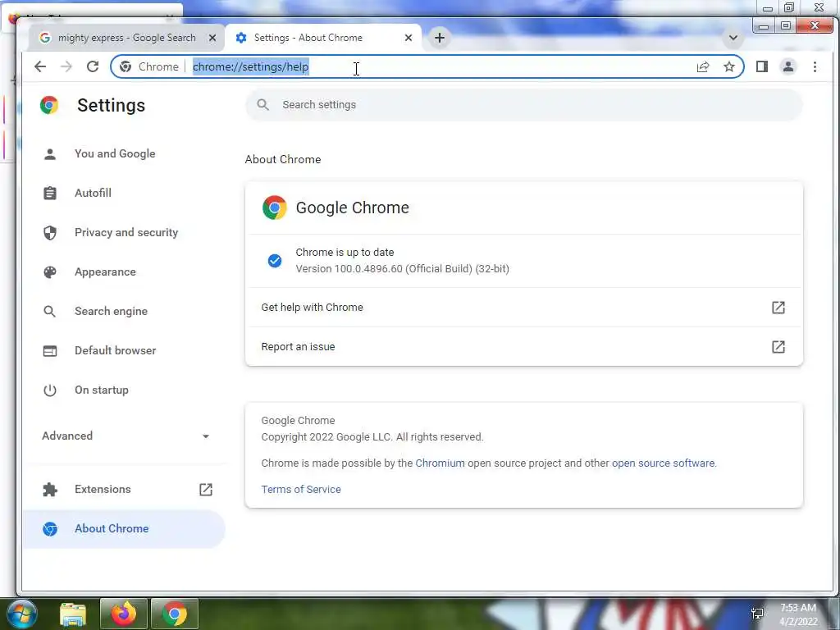The width and height of the screenshot is (840, 630).
Task: Open Appearance settings
Action: 105,272
